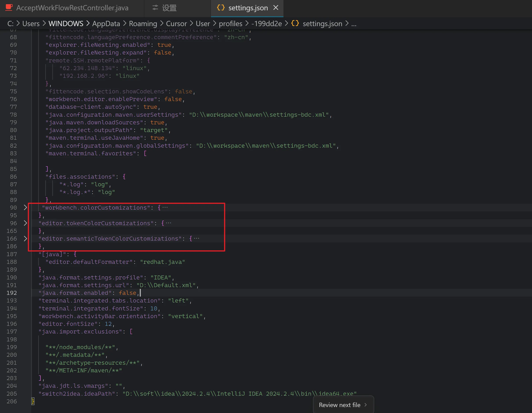The width and height of the screenshot is (532, 413).
Task: Open the 设置 settings tab
Action: coord(169,8)
